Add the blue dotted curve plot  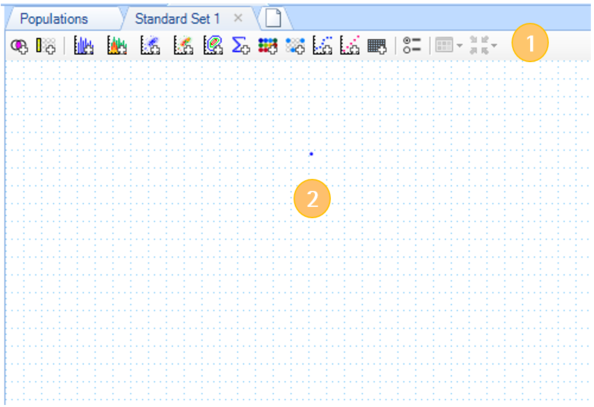click(x=323, y=45)
